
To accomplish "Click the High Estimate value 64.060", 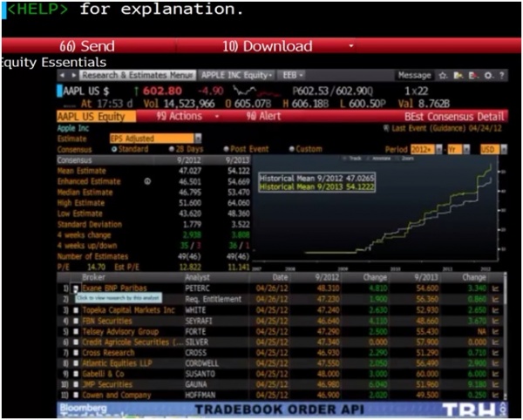I will [x=239, y=203].
